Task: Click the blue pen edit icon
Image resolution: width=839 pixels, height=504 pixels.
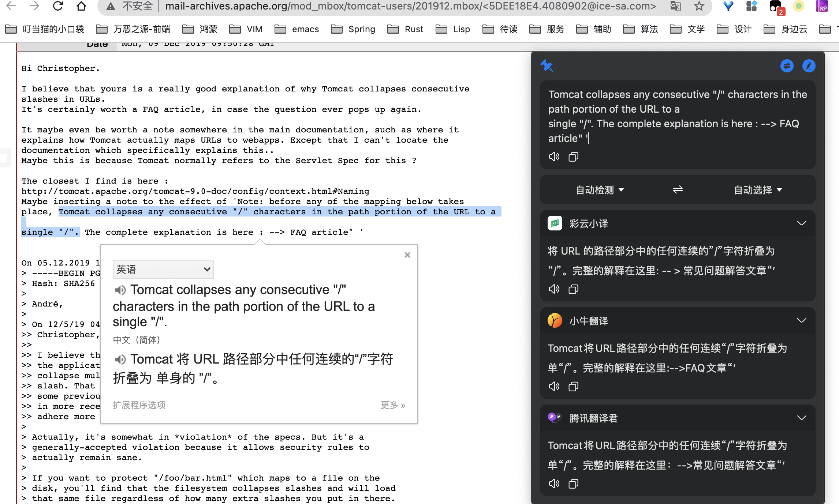Action: (809, 66)
